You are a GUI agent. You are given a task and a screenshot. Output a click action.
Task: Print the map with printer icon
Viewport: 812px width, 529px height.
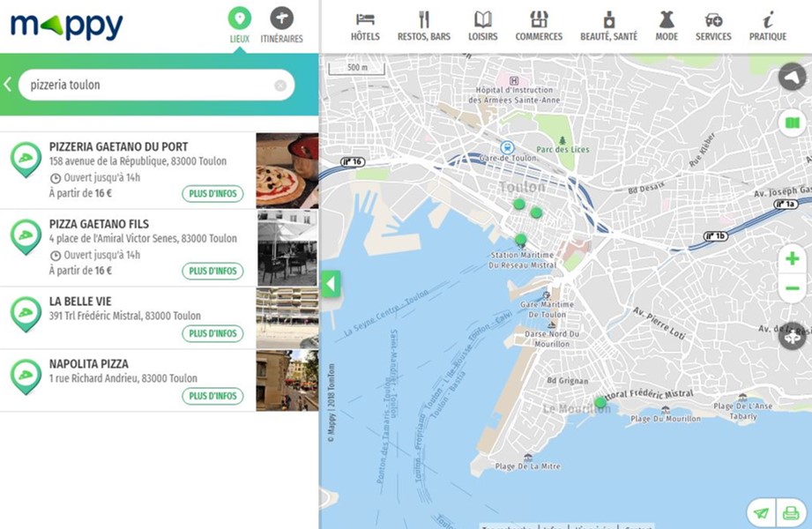pyautogui.click(x=791, y=513)
